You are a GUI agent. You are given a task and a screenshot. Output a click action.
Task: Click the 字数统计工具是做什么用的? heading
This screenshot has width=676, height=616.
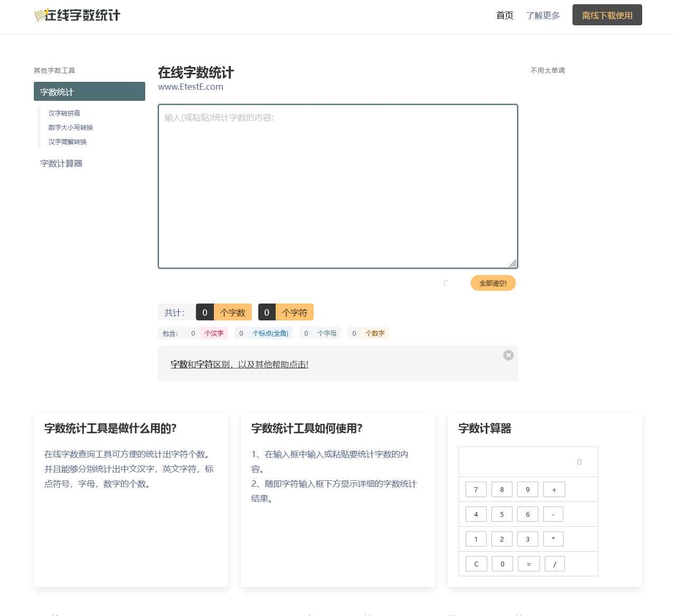[110, 428]
